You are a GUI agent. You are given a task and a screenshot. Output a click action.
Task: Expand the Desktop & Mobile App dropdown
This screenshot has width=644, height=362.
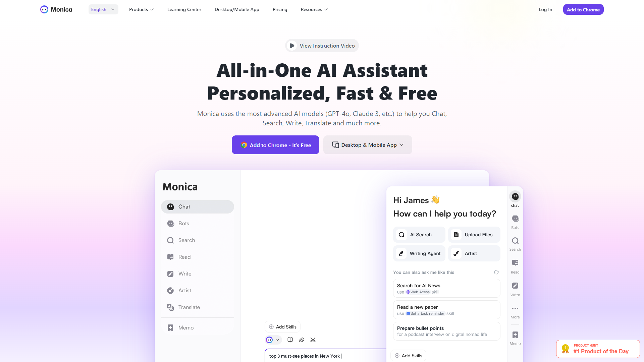368,145
